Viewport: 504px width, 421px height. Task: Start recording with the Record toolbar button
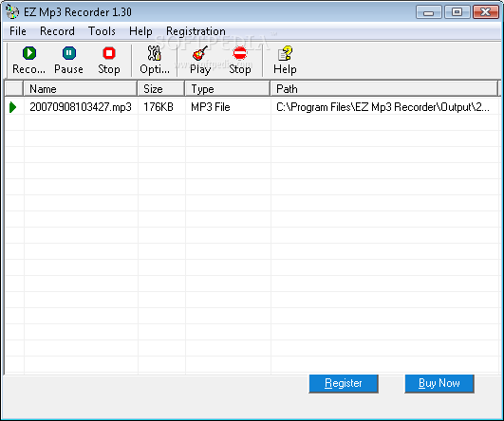[28, 60]
